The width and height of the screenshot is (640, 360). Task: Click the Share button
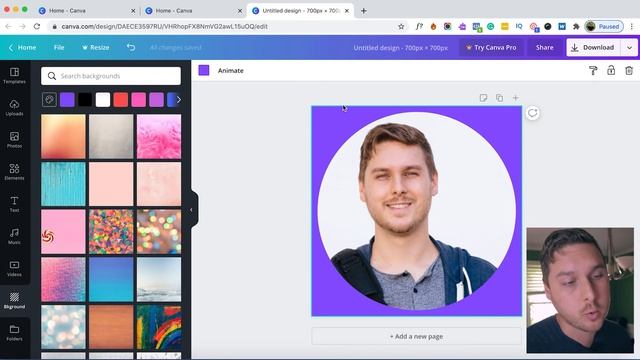click(x=544, y=47)
